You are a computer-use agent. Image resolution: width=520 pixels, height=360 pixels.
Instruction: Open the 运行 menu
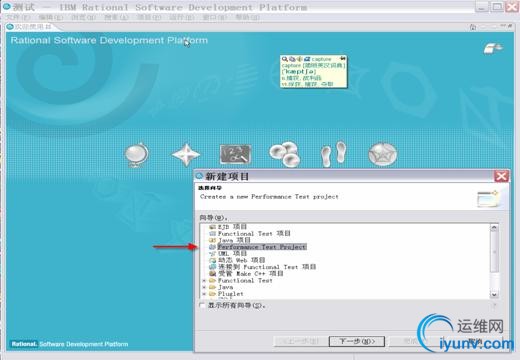[182, 17]
